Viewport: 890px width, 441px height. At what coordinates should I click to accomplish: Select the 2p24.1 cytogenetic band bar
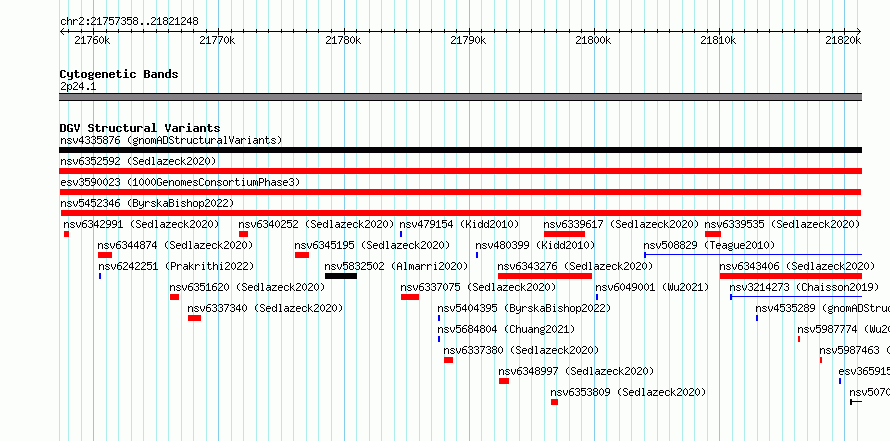point(460,97)
